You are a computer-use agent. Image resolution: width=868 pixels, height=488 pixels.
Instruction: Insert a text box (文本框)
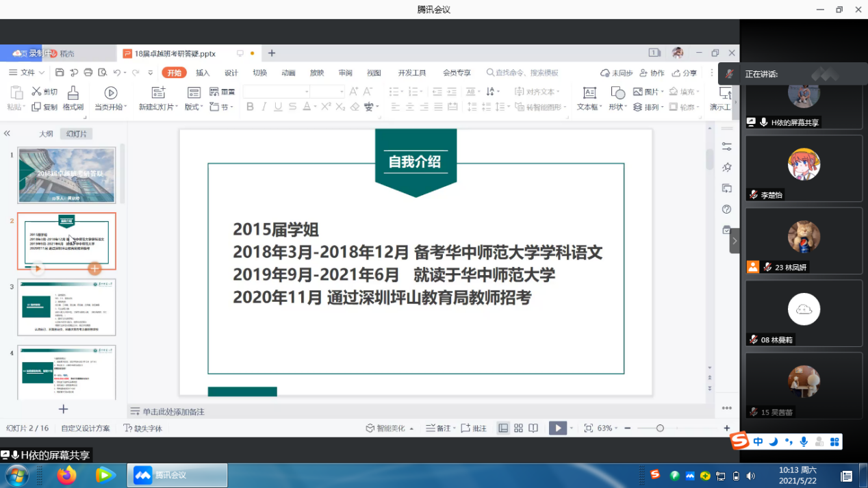pyautogui.click(x=588, y=99)
